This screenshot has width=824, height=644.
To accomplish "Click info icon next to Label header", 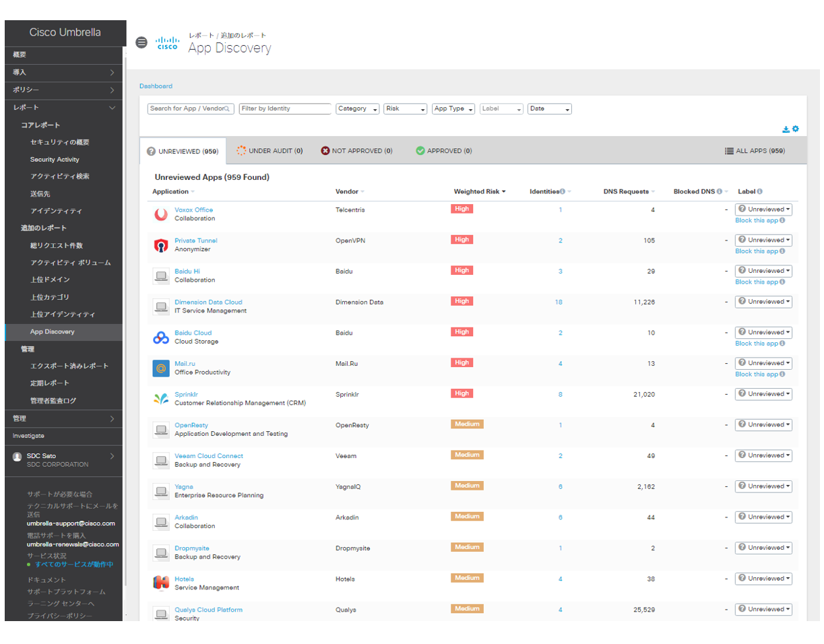I will pyautogui.click(x=759, y=192).
